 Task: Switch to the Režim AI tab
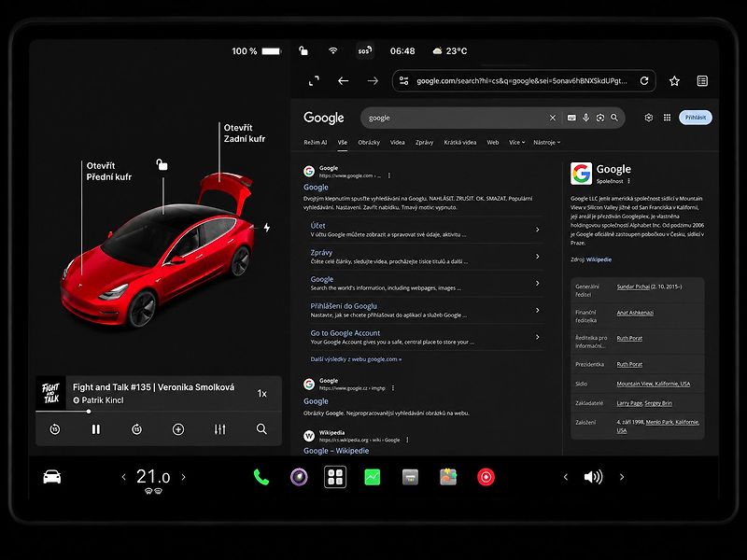pyautogui.click(x=316, y=143)
